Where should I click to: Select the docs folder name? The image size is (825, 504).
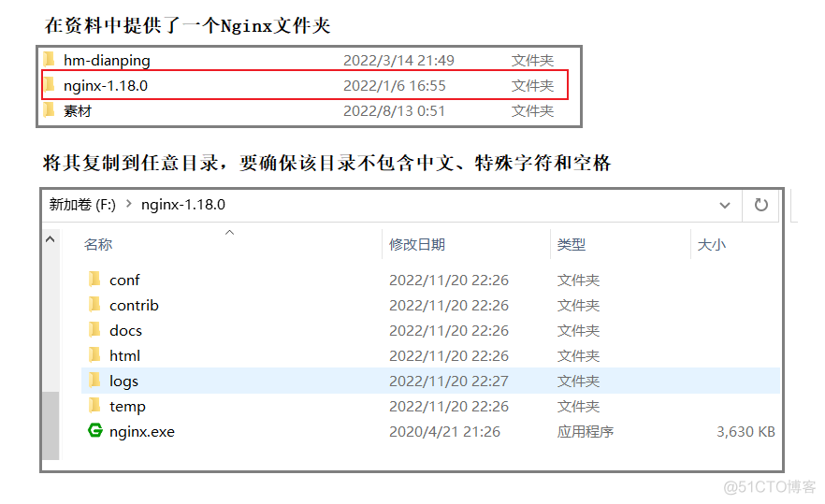(x=125, y=330)
